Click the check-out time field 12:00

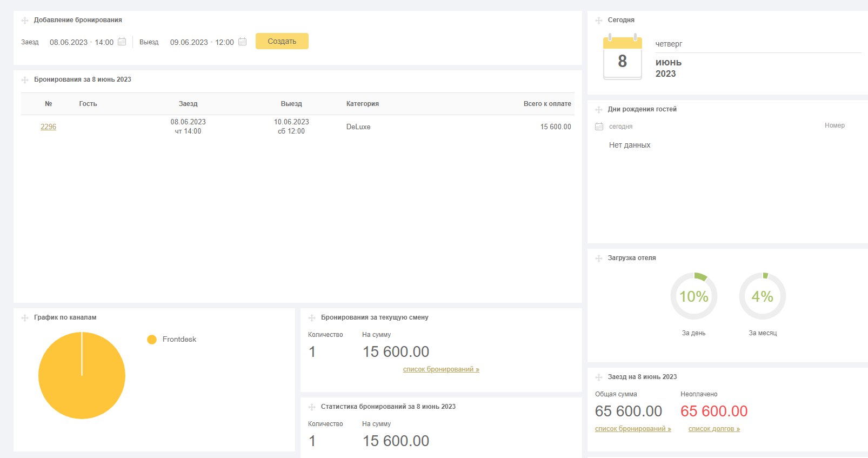click(x=224, y=42)
